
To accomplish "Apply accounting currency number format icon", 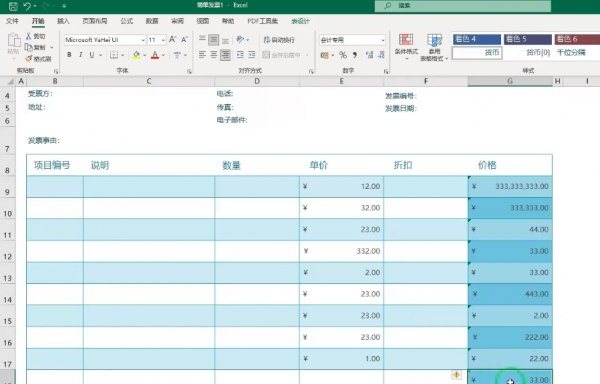I will (324, 55).
